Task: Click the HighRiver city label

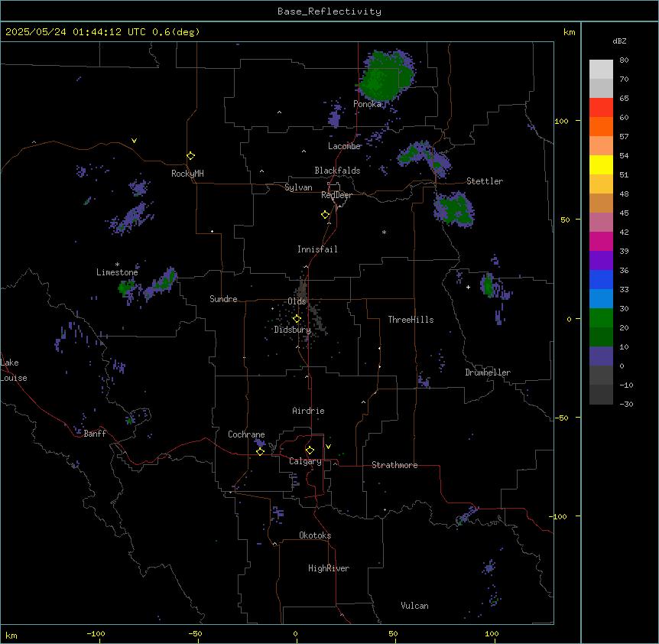Action: pyautogui.click(x=329, y=568)
